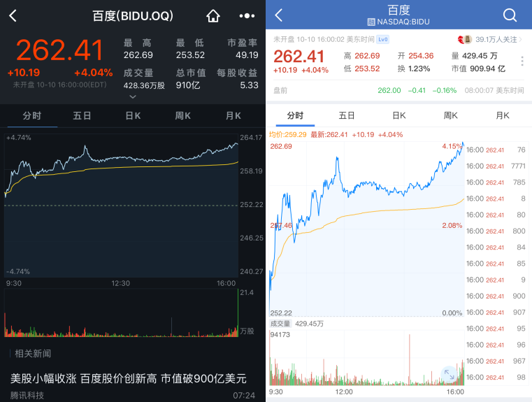
Task: Tap the Lv0 quote level badge
Action: tap(382, 39)
